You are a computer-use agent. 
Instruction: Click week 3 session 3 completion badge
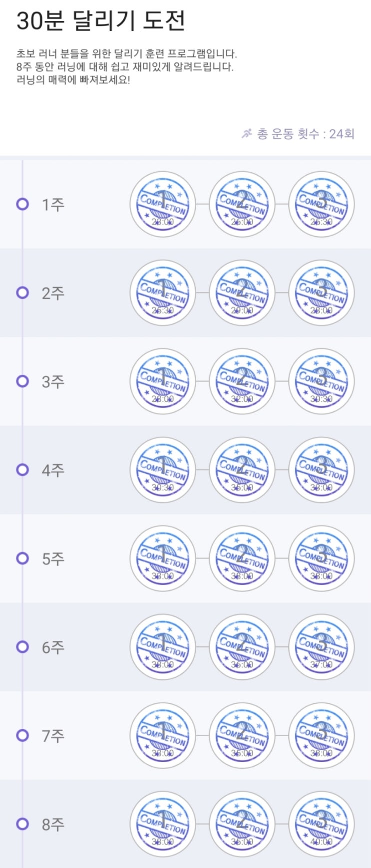point(322,381)
